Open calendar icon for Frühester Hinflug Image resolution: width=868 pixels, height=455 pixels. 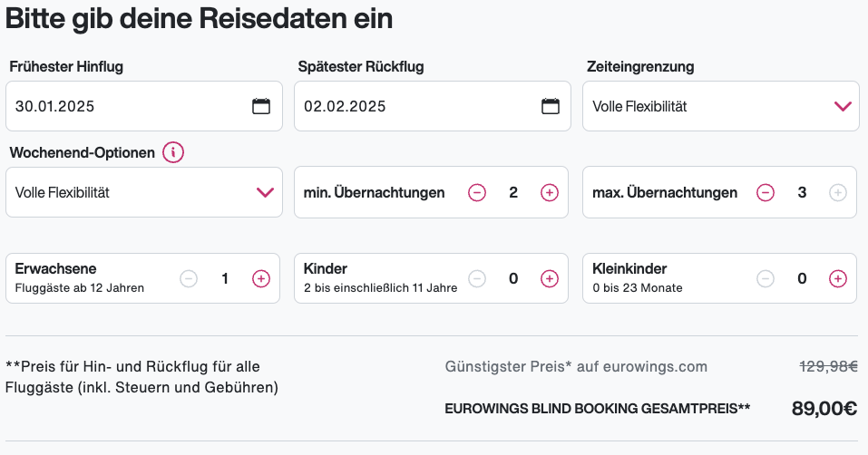pyautogui.click(x=261, y=106)
